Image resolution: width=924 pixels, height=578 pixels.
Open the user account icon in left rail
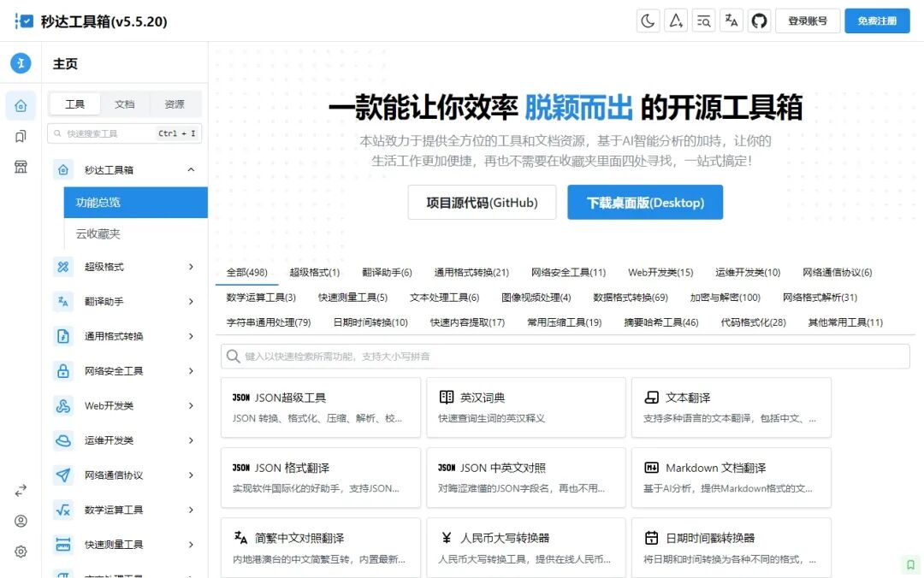[21, 521]
